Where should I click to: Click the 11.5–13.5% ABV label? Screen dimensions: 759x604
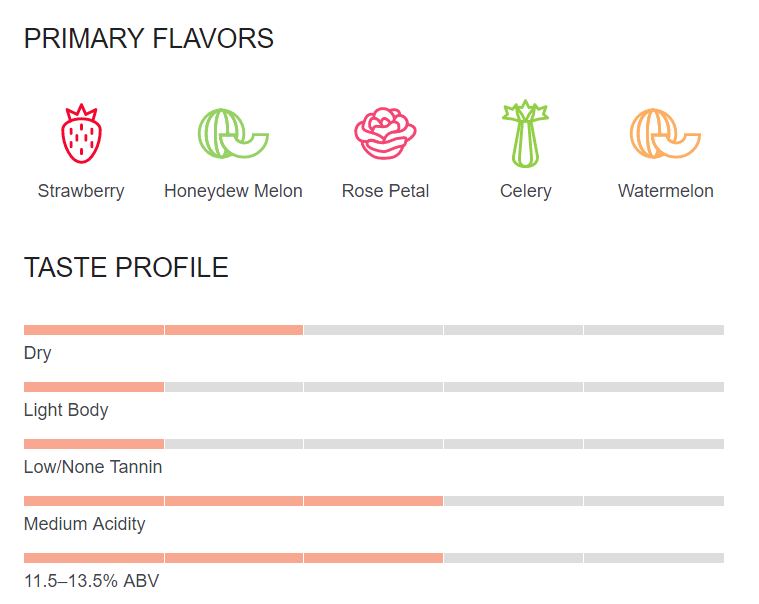(91, 581)
